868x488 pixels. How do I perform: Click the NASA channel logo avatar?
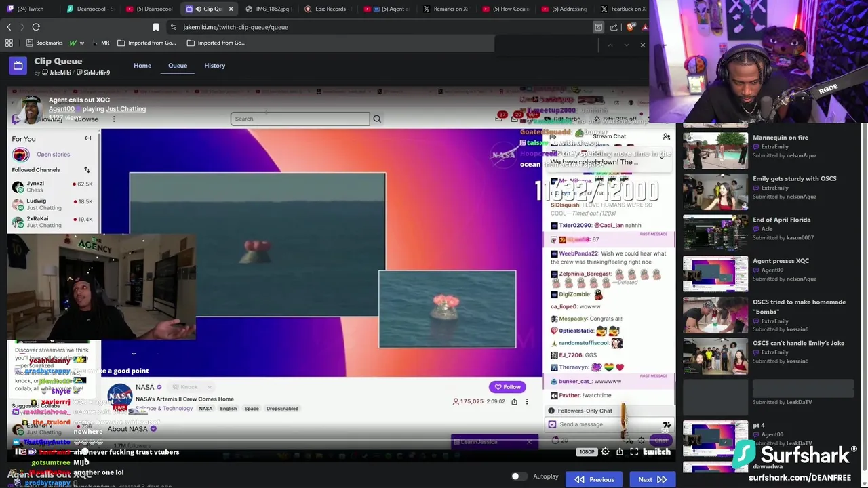120,395
